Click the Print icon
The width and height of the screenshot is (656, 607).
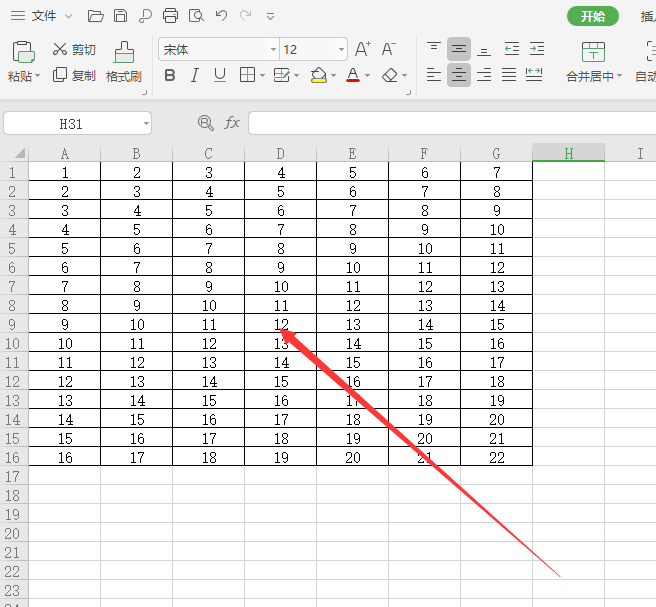pyautogui.click(x=170, y=16)
